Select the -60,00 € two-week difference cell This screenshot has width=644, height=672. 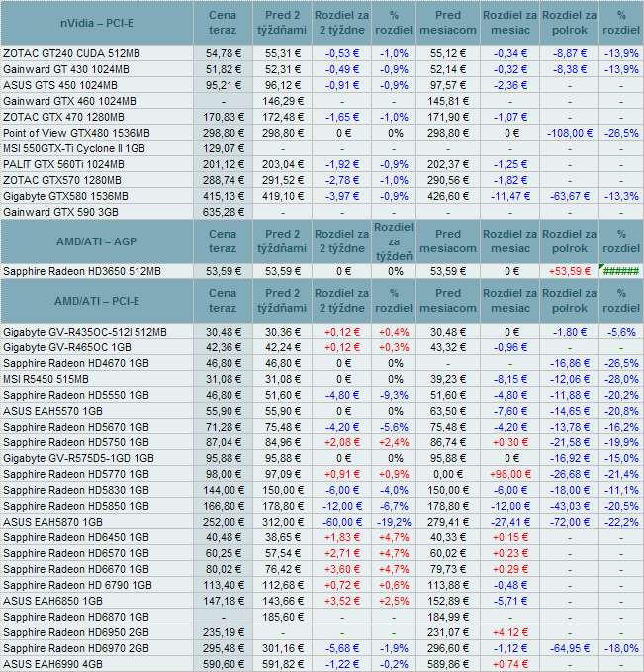[342, 523]
